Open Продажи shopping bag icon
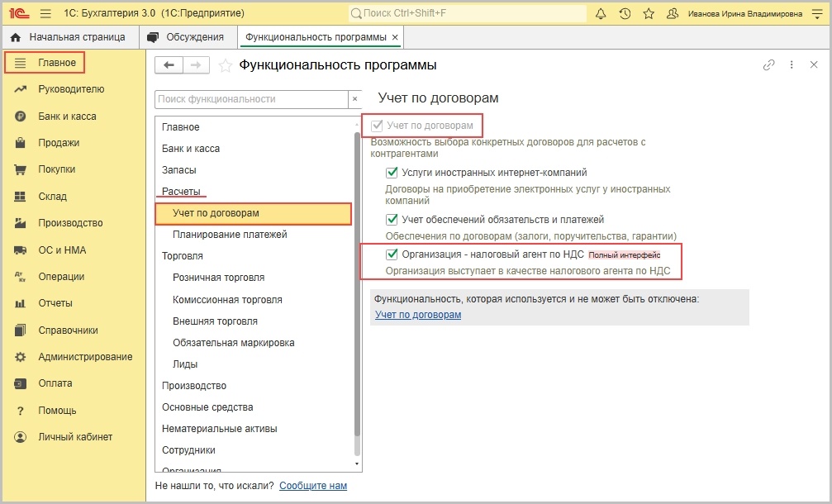The image size is (832, 504). [20, 143]
